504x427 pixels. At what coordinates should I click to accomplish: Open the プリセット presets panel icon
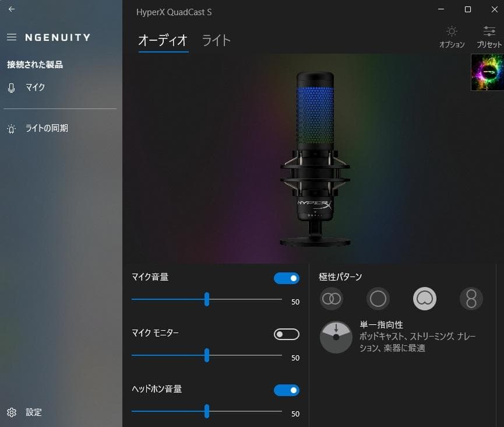click(489, 31)
